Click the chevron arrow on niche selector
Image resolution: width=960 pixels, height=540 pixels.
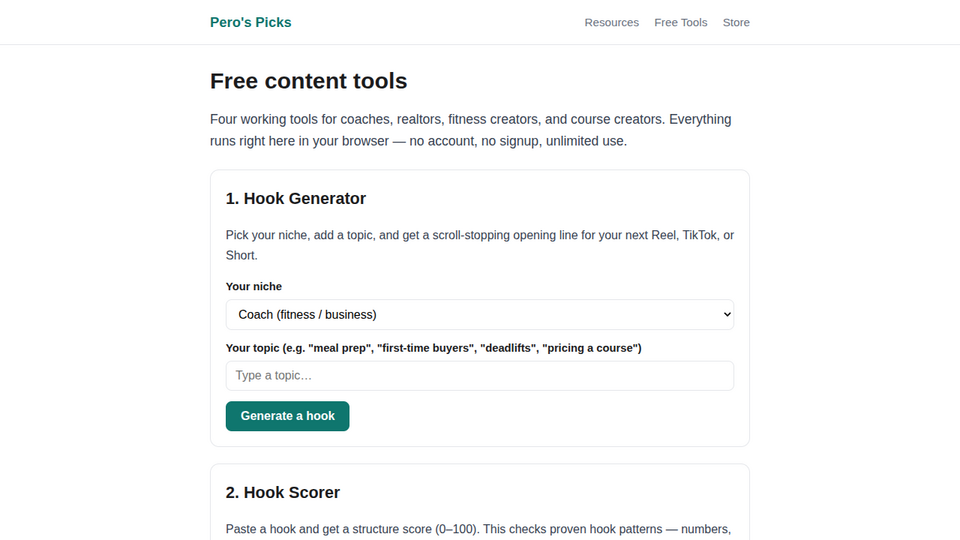pyautogui.click(x=727, y=315)
